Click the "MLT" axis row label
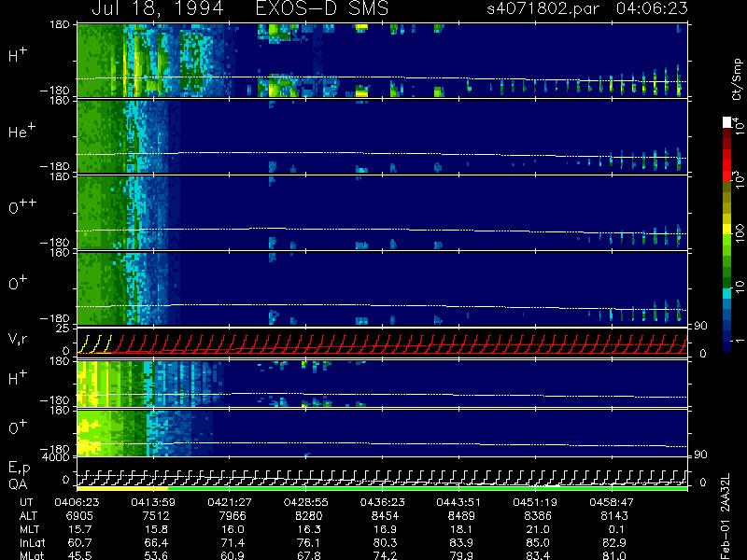This screenshot has width=747, height=560. pyautogui.click(x=29, y=529)
